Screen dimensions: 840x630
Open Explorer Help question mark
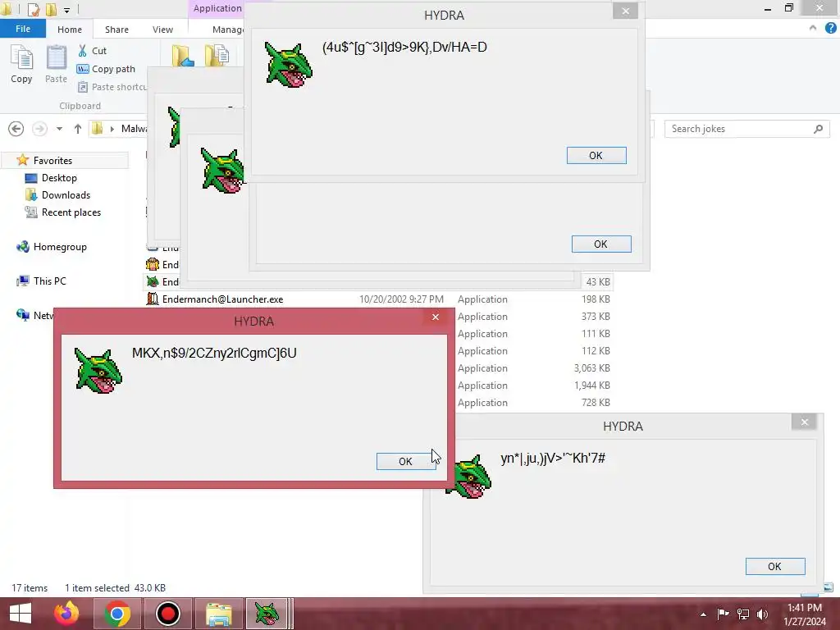click(x=831, y=29)
